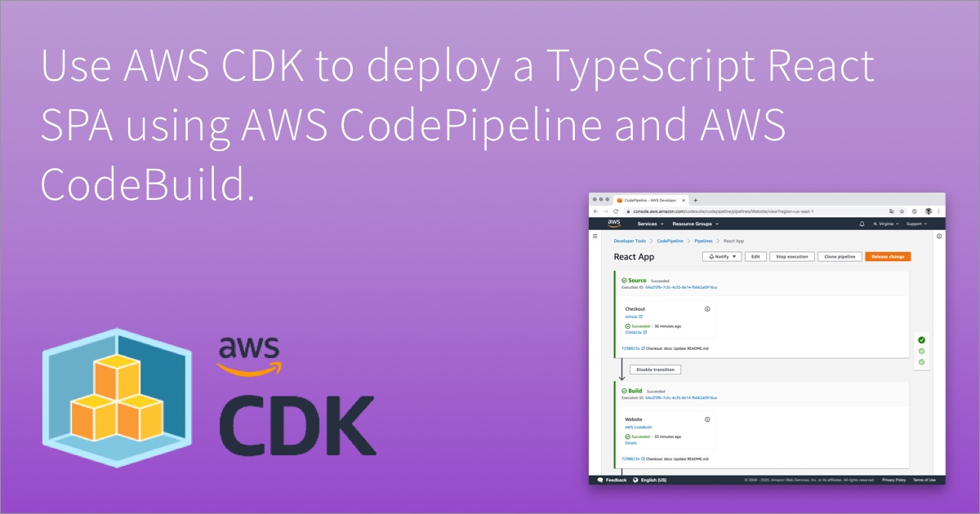Click the embedded CodePipeline screenshot thumbnail

(767, 339)
